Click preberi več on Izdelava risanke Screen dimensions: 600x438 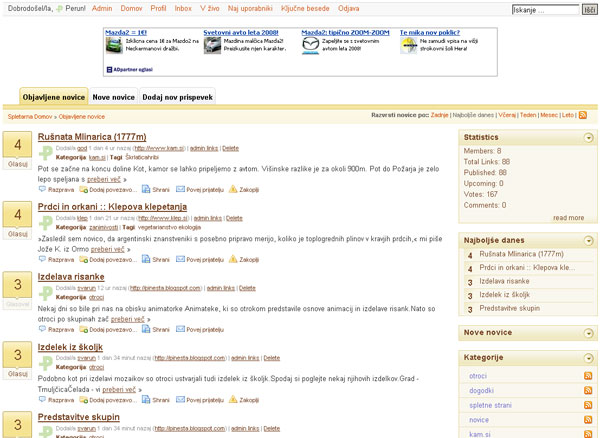(127, 319)
